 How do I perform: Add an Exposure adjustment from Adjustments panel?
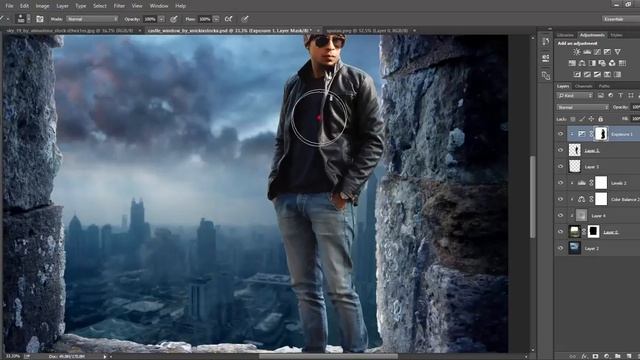pos(607,52)
